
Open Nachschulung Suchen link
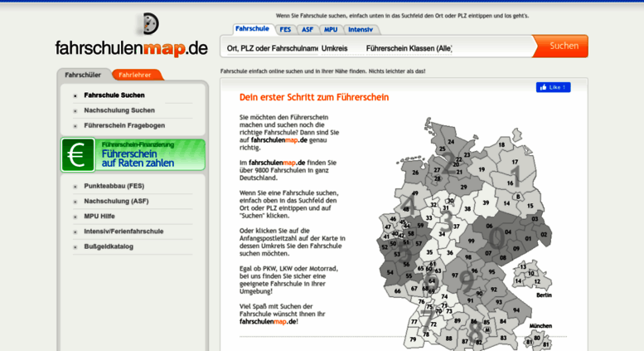coord(119,110)
